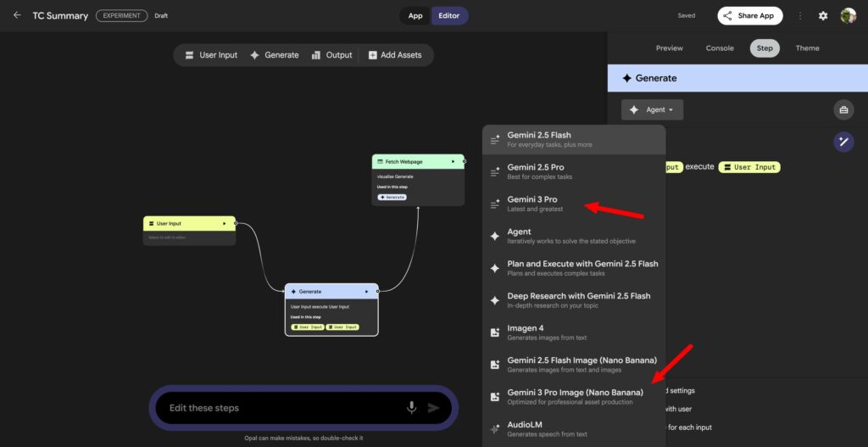Click the microphone in the edit box

point(411,408)
